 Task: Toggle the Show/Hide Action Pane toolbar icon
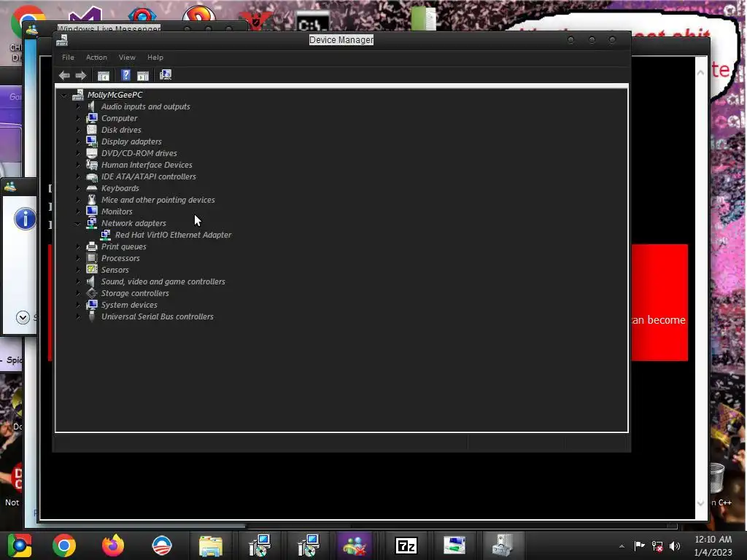(x=142, y=75)
